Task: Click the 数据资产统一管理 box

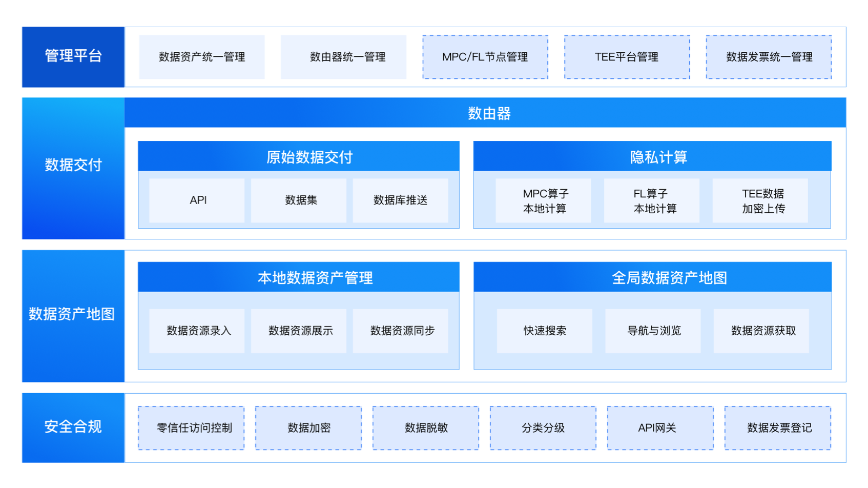Action: [x=202, y=57]
